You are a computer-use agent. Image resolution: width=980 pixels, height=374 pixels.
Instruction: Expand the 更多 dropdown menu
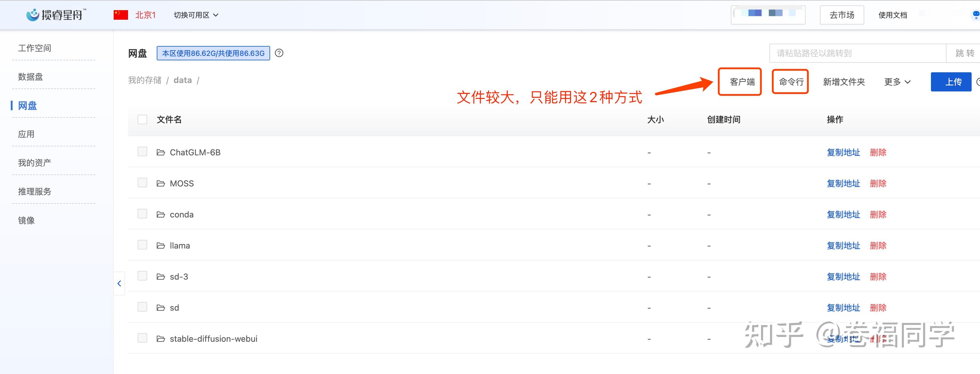(x=897, y=82)
